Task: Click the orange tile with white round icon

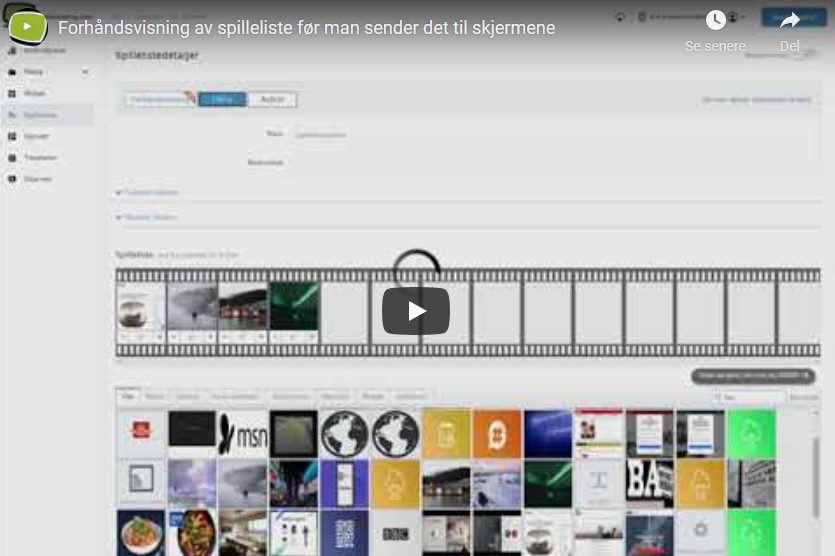Action: coord(497,434)
